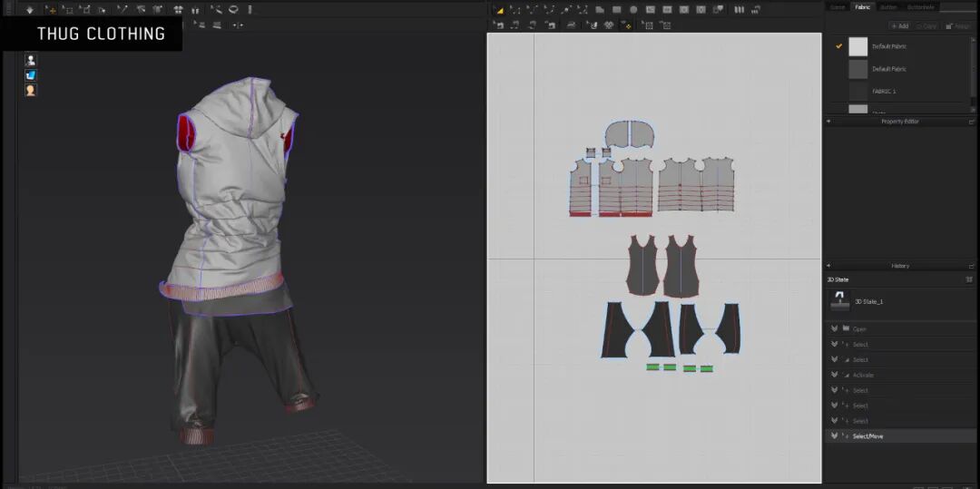Open the Button tab
The width and height of the screenshot is (980, 489).
888,7
